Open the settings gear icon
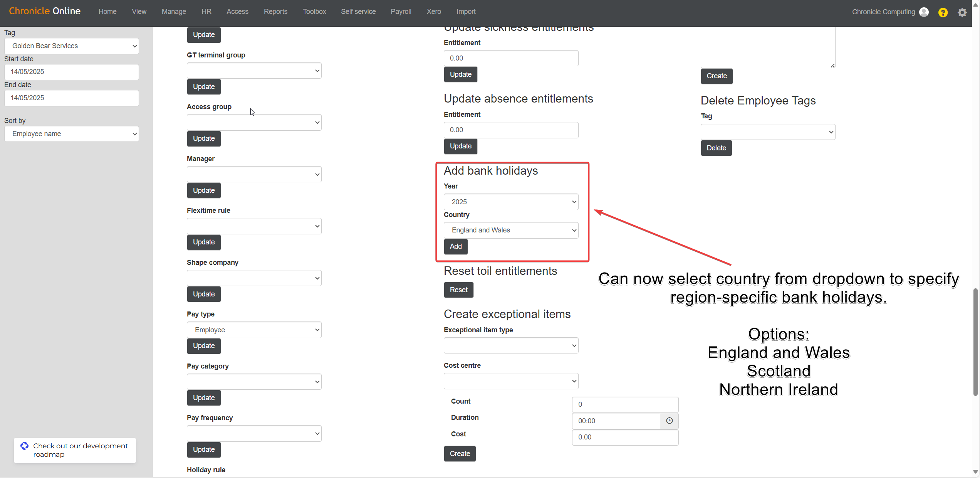The width and height of the screenshot is (980, 478). coord(962,12)
